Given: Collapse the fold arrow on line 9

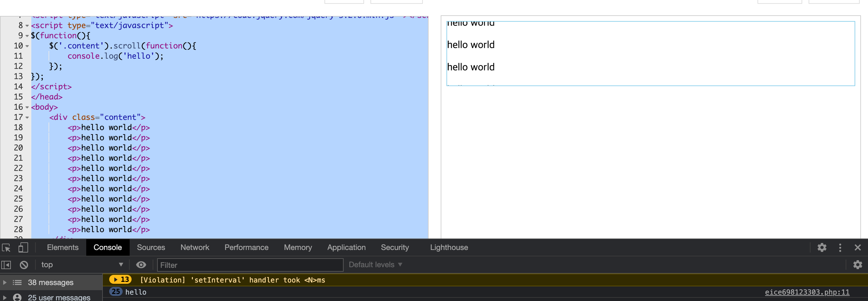Looking at the screenshot, I should point(27,36).
